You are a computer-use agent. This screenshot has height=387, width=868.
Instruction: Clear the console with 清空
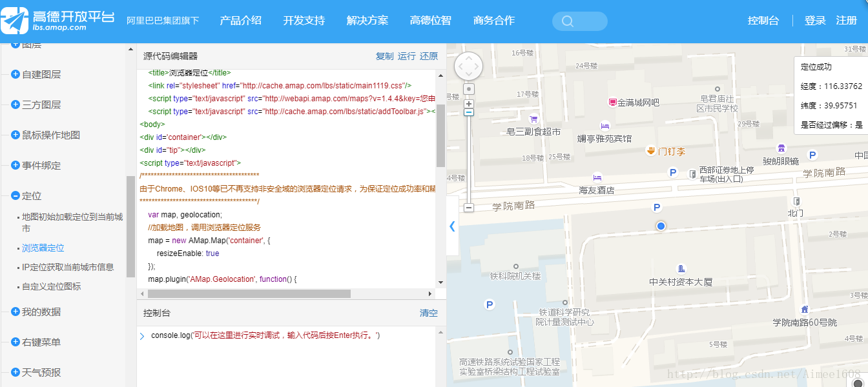pyautogui.click(x=429, y=313)
